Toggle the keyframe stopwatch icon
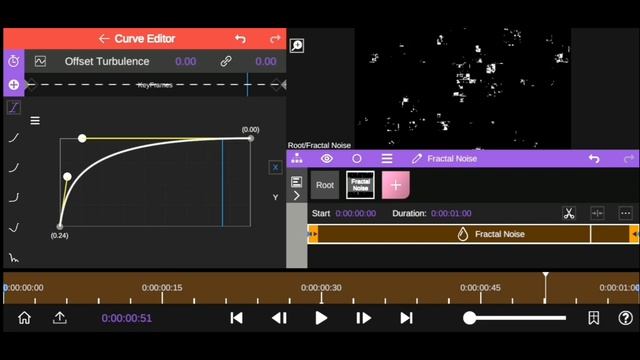 (14, 61)
